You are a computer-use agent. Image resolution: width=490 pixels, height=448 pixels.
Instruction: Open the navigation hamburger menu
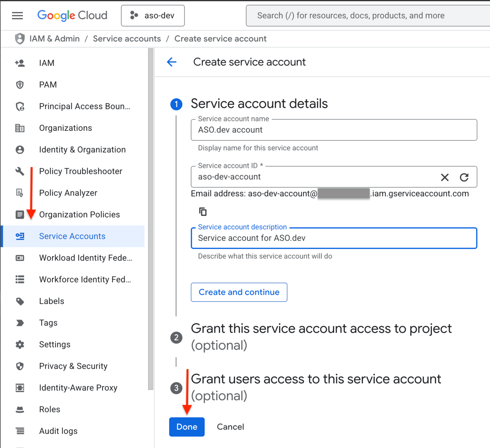click(17, 15)
